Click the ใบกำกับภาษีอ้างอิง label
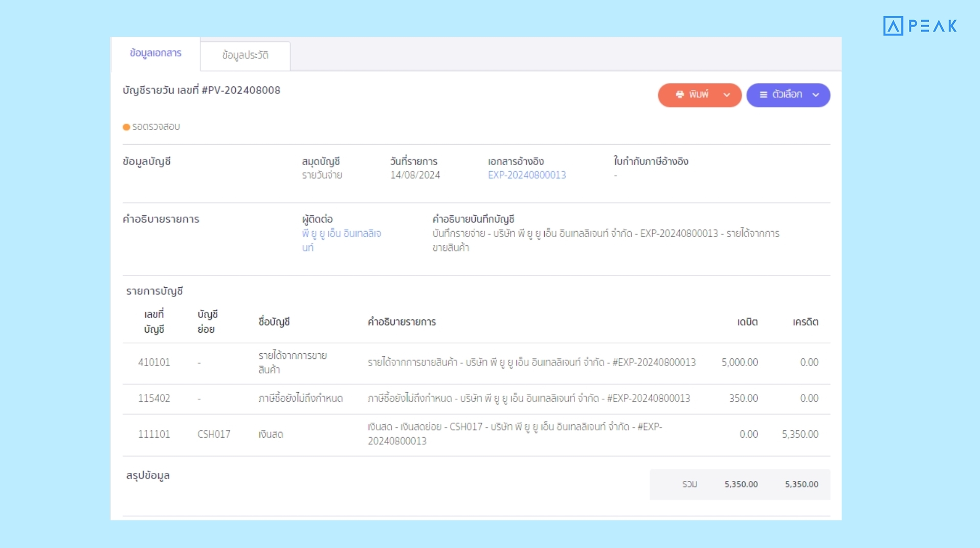The height and width of the screenshot is (548, 980). click(x=651, y=162)
